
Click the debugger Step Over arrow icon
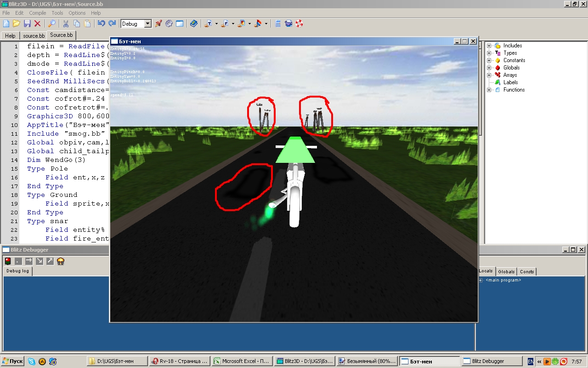pyautogui.click(x=28, y=261)
